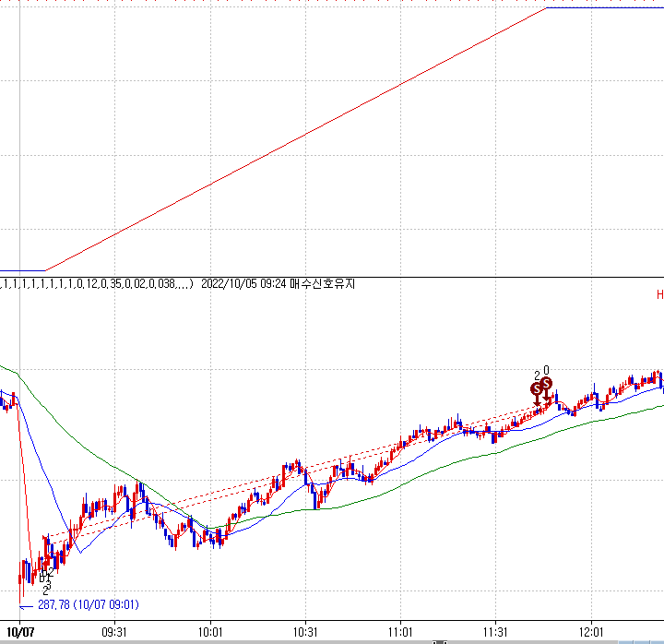The image size is (664, 644).
Task: Select the 10:01 mark on time axis
Action: tap(211, 633)
